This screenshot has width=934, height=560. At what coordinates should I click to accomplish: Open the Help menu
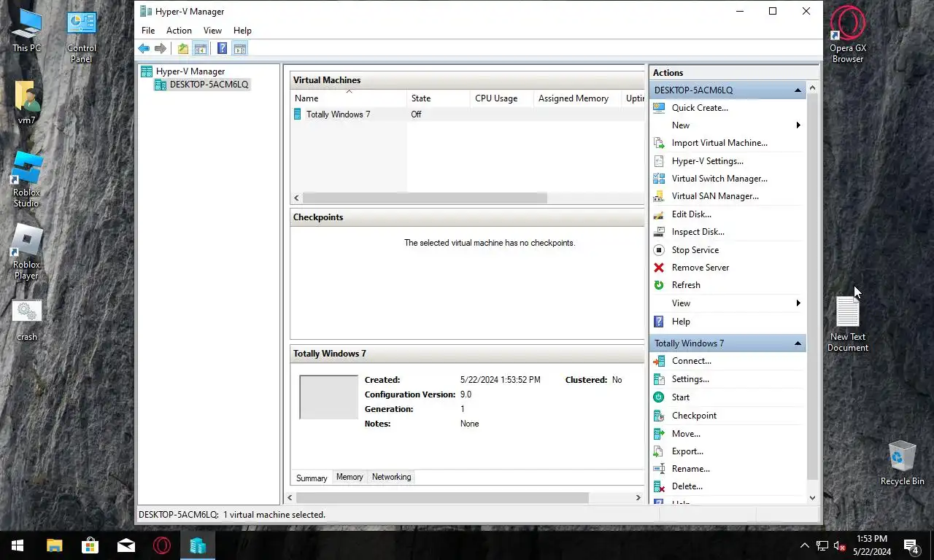click(x=242, y=31)
